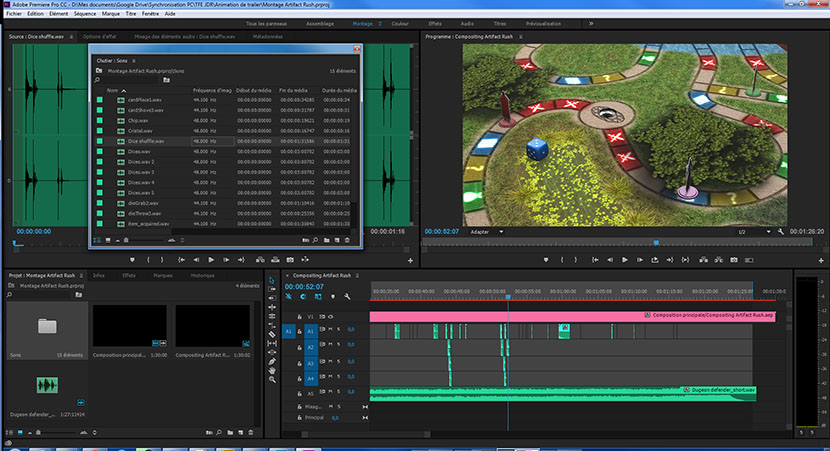Image resolution: width=830 pixels, height=451 pixels.
Task: Open the Fichier menu
Action: 14,14
